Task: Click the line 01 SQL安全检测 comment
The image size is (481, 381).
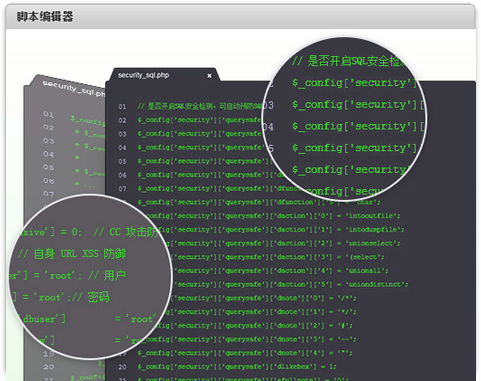Action: (x=200, y=106)
